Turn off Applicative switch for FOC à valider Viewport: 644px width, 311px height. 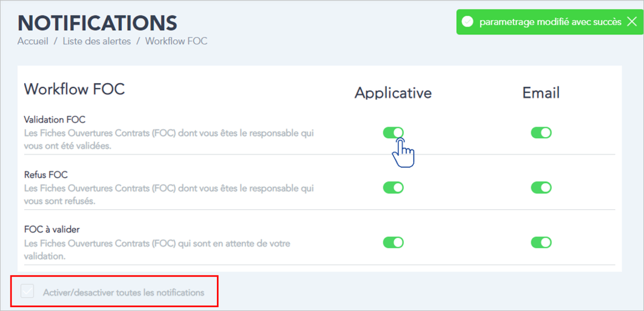click(x=393, y=242)
